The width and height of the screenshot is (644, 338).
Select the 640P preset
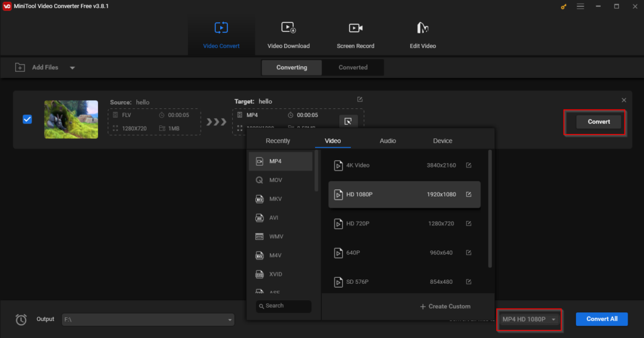pyautogui.click(x=404, y=253)
